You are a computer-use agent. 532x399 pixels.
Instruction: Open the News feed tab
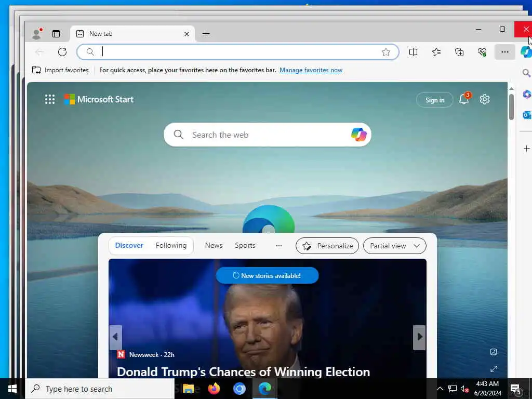(214, 245)
